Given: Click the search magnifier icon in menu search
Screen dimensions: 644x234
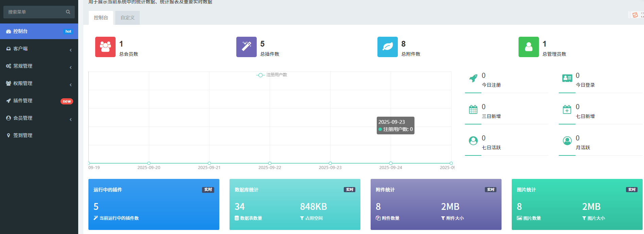Looking at the screenshot, I should (68, 12).
